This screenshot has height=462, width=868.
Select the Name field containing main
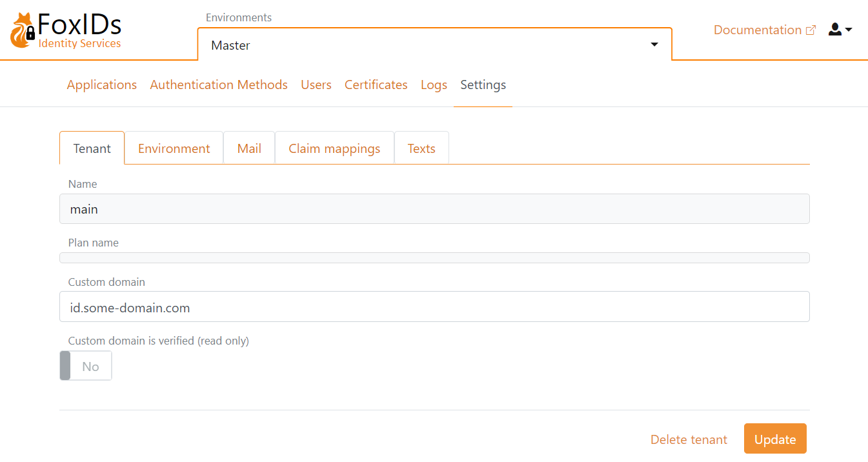point(434,208)
